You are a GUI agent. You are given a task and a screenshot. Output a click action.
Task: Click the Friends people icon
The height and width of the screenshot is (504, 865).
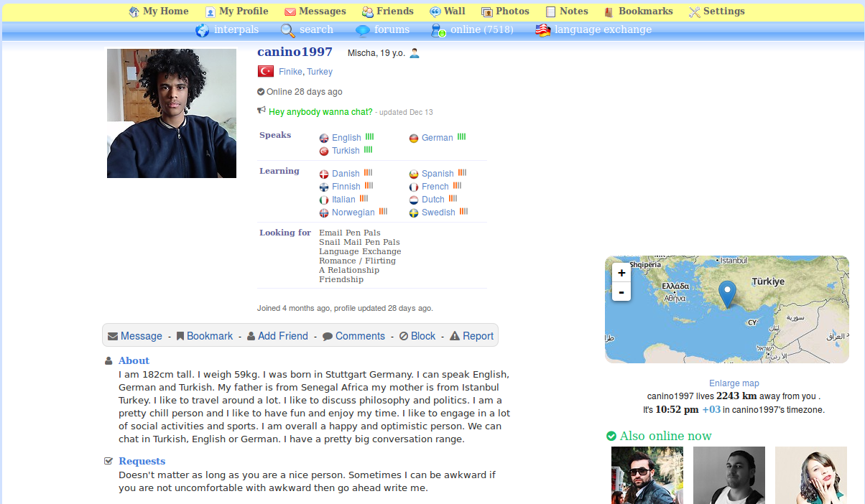(x=368, y=11)
